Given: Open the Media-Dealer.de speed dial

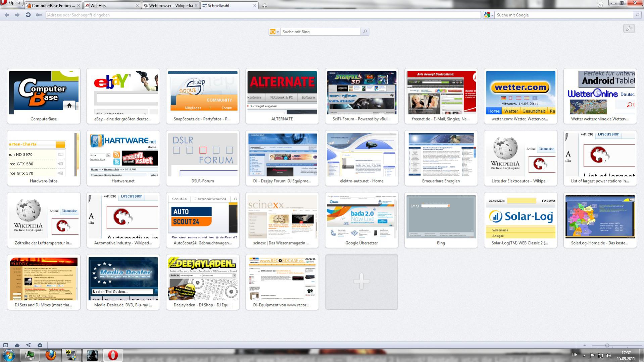Looking at the screenshot, I should (123, 282).
